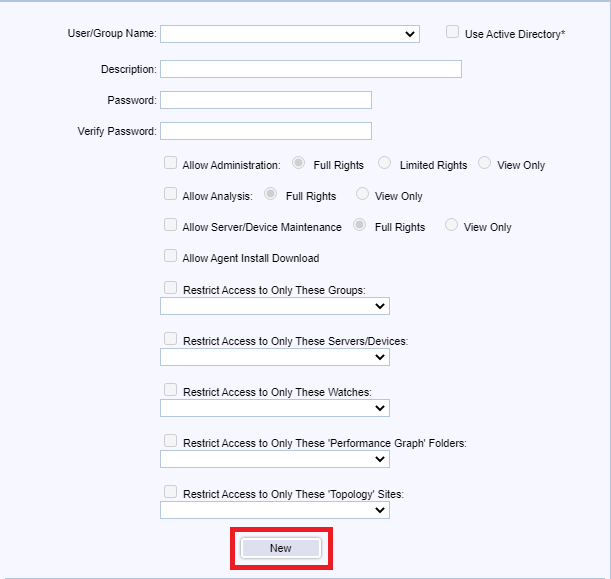The height and width of the screenshot is (579, 611).
Task: Focus the Password input field
Action: point(265,100)
